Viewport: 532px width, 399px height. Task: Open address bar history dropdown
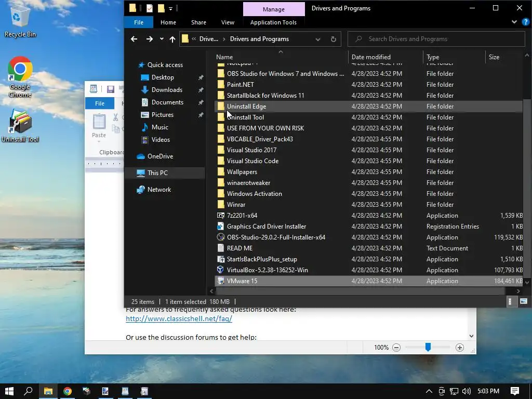pyautogui.click(x=318, y=39)
